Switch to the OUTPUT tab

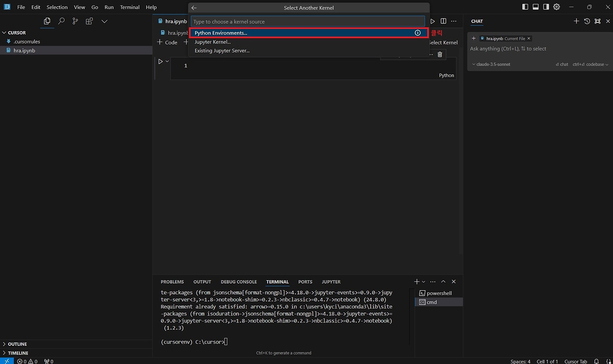[x=202, y=282]
